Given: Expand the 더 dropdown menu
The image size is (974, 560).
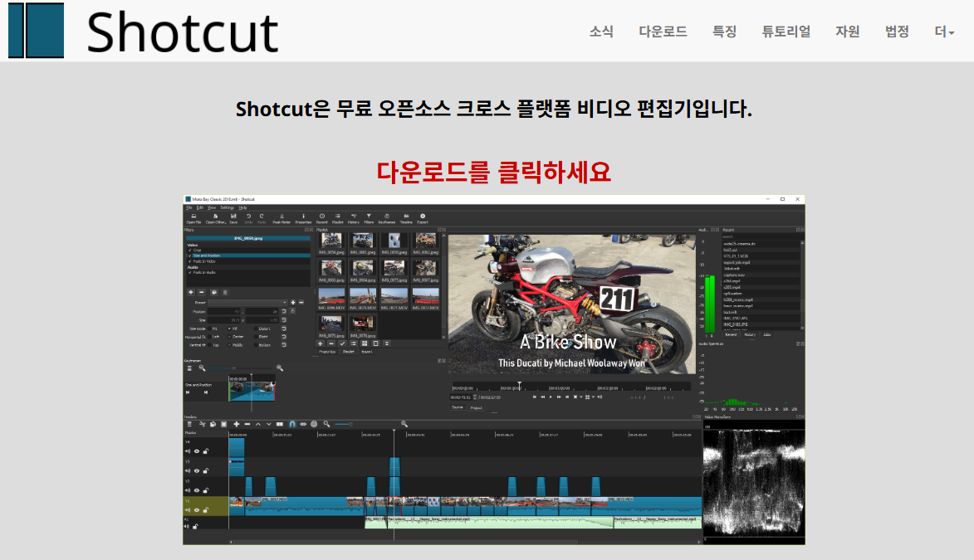Looking at the screenshot, I should 944,31.
